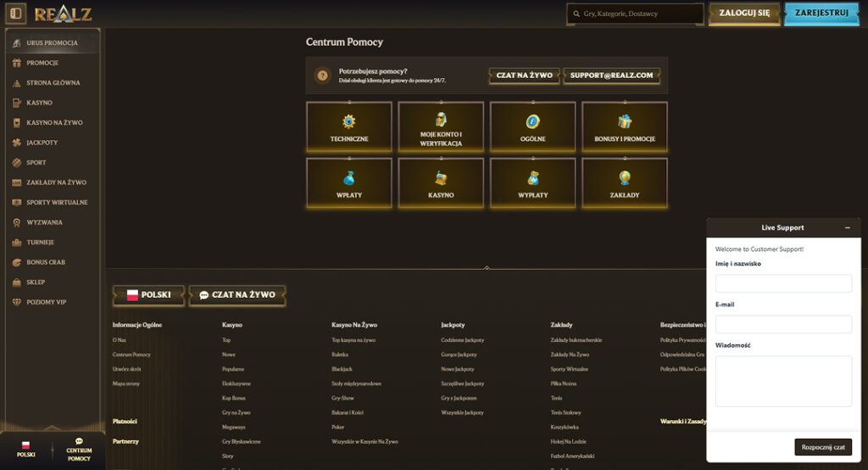868x470 pixels.
Task: Minimize the Live Support chat widget
Action: pyautogui.click(x=848, y=228)
